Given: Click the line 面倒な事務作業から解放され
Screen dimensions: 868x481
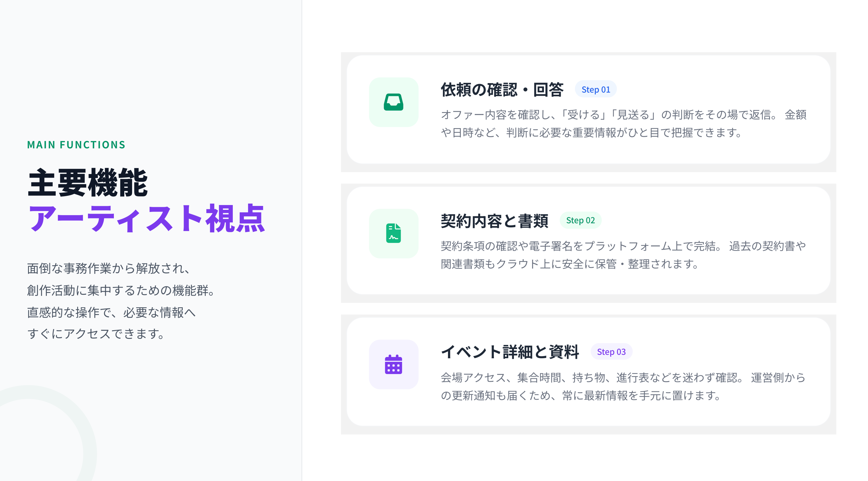Looking at the screenshot, I should click(x=109, y=269).
